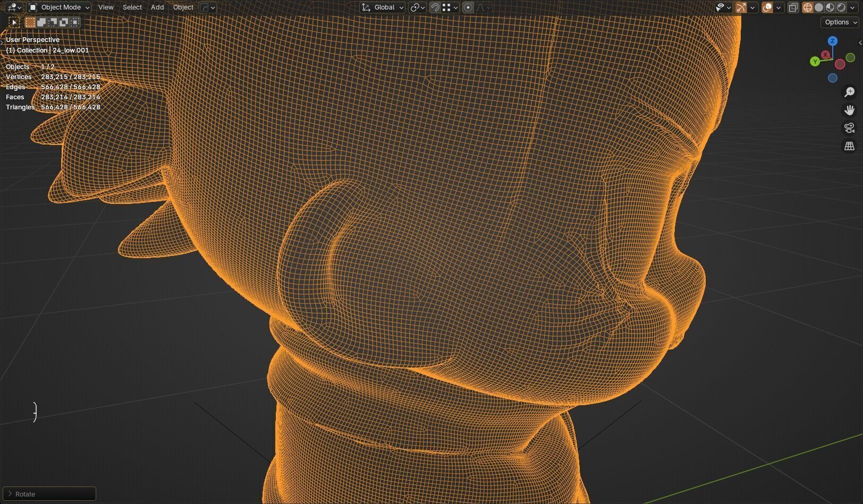The image size is (863, 504).
Task: Switch to Solid viewport shading
Action: [819, 7]
